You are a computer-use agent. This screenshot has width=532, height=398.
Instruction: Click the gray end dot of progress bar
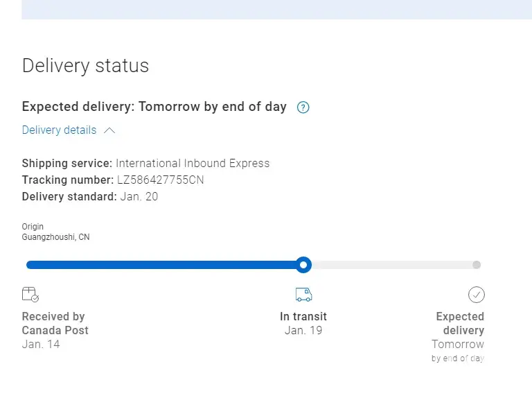(x=476, y=265)
